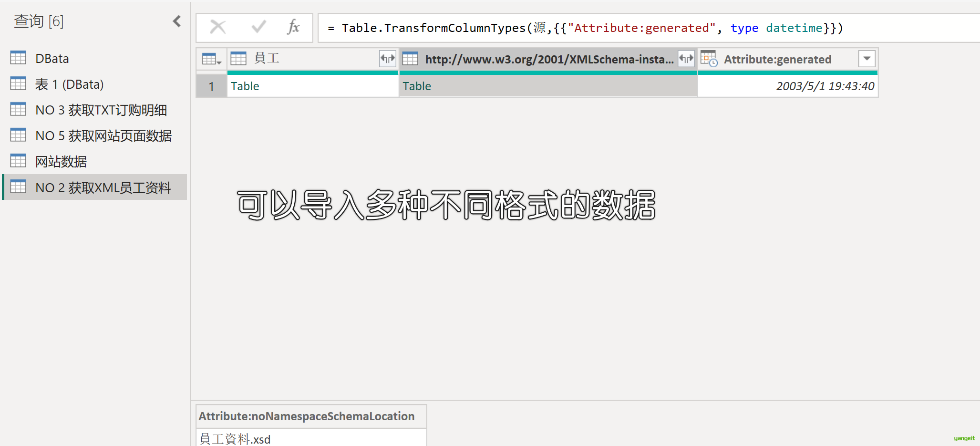Viewport: 980px width, 446px height.
Task: Open the NO 5 获取网站页面数据 query
Action: [103, 136]
